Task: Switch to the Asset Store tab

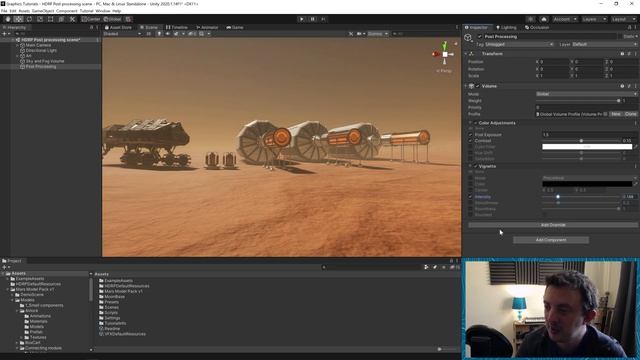Action: click(x=118, y=27)
